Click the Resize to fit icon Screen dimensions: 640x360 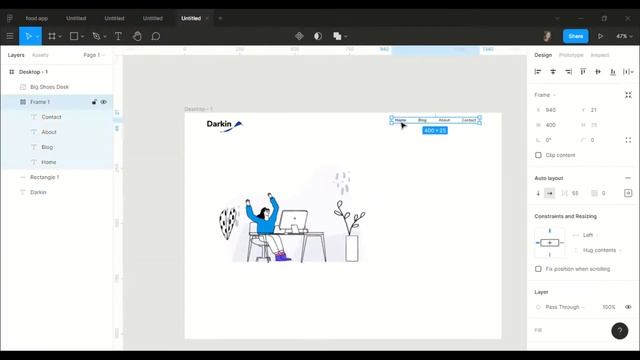pyautogui.click(x=628, y=95)
